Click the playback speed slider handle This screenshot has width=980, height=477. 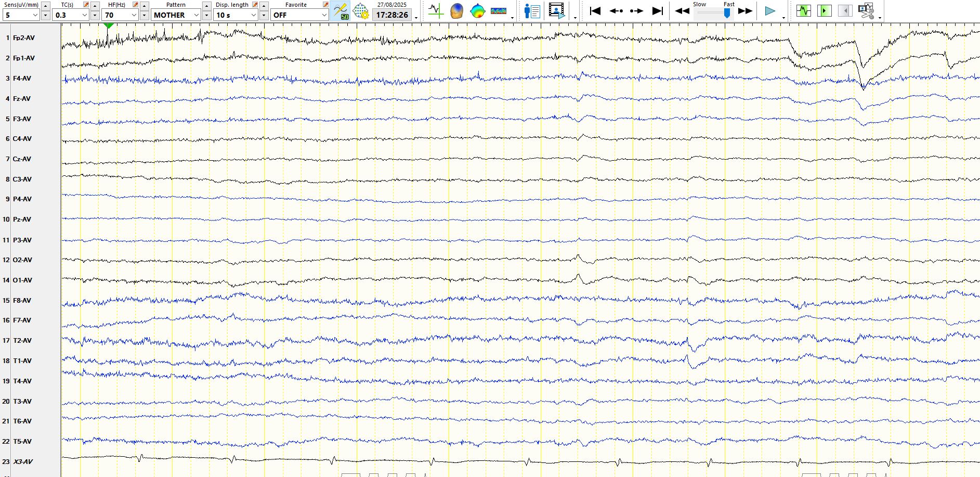pyautogui.click(x=727, y=13)
